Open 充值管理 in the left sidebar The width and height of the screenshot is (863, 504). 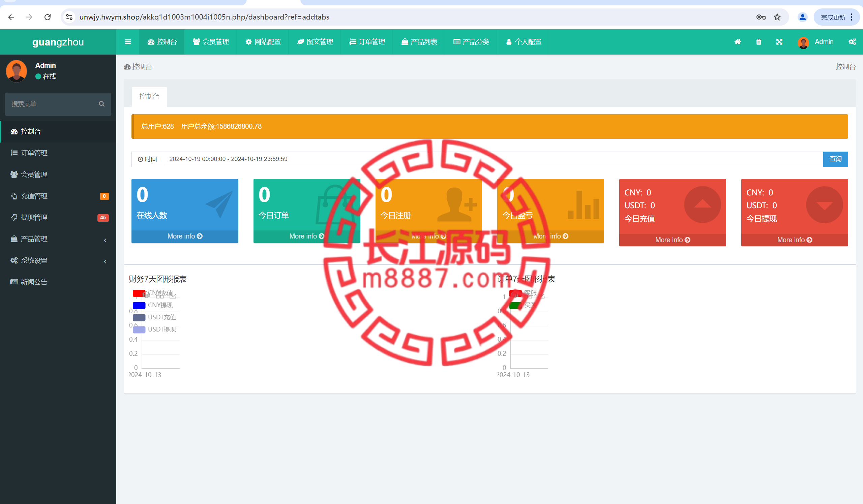[x=58, y=196]
